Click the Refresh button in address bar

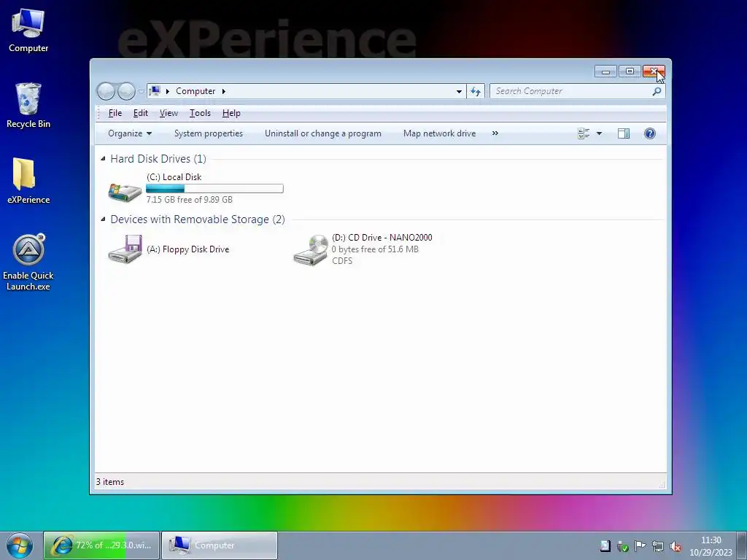click(x=476, y=91)
